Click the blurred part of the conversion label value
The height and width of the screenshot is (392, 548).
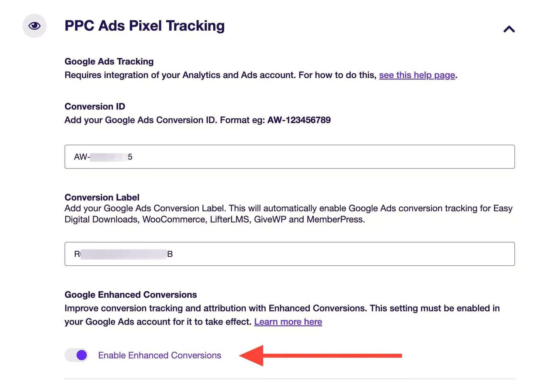tap(123, 254)
